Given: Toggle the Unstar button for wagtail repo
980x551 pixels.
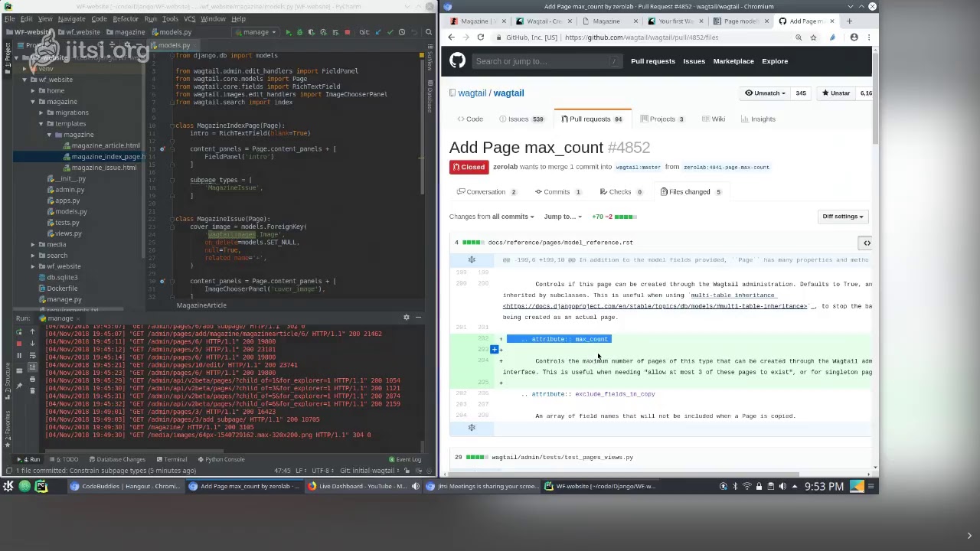Looking at the screenshot, I should coord(835,93).
